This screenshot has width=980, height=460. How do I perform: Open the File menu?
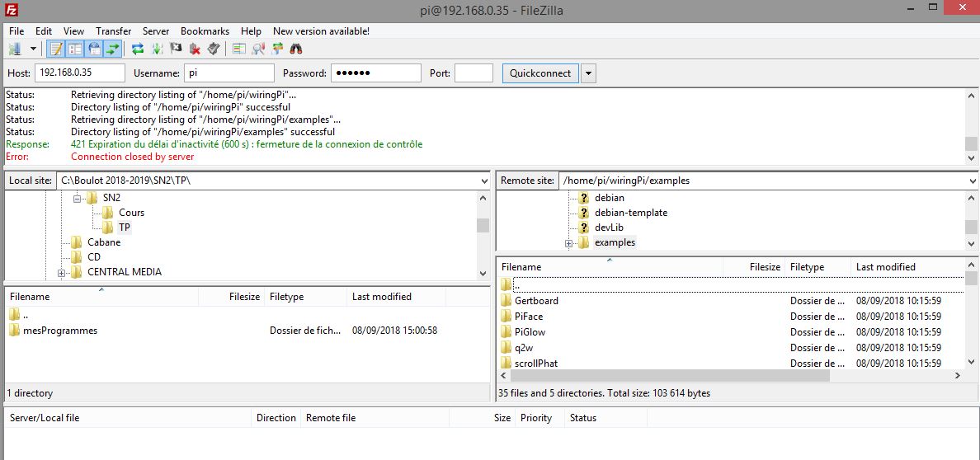coord(16,31)
